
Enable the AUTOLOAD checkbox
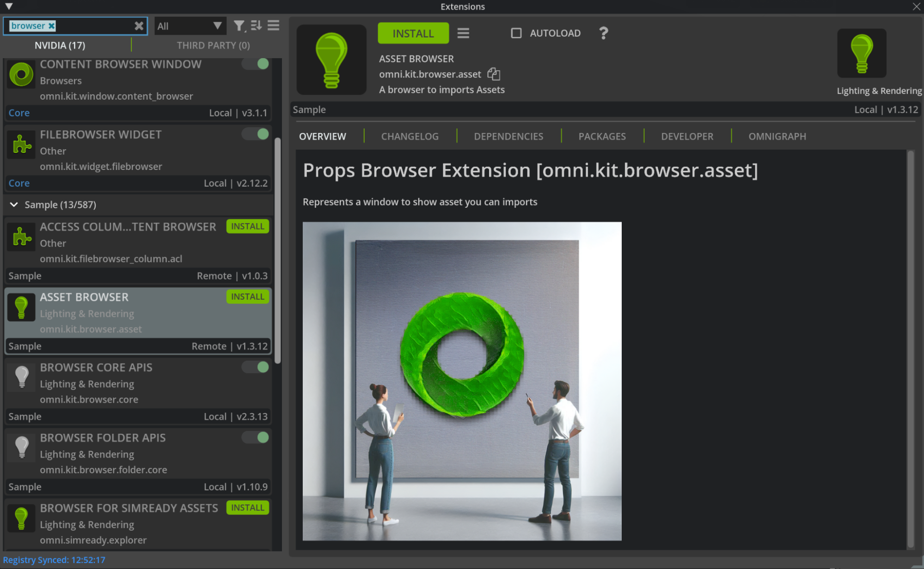[x=516, y=33]
